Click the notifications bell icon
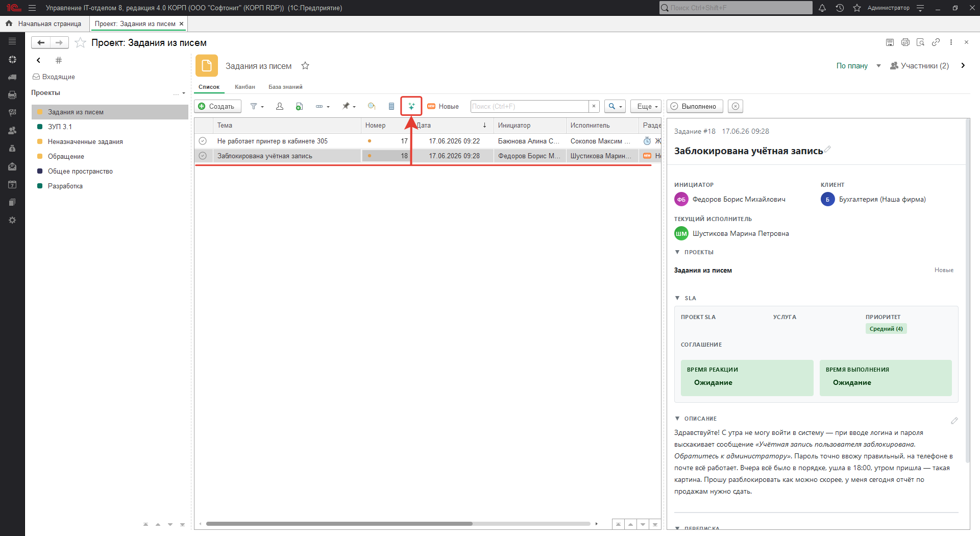980x536 pixels. pyautogui.click(x=822, y=8)
